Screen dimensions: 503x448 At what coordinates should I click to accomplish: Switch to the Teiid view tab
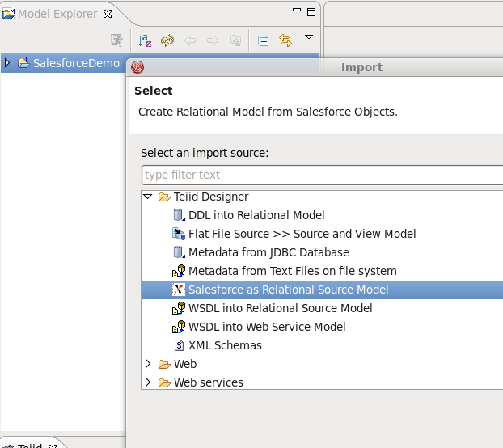29,446
